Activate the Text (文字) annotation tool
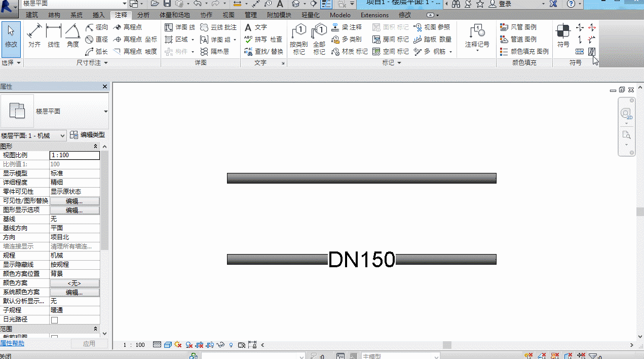The width and height of the screenshot is (644, 359). (x=255, y=27)
